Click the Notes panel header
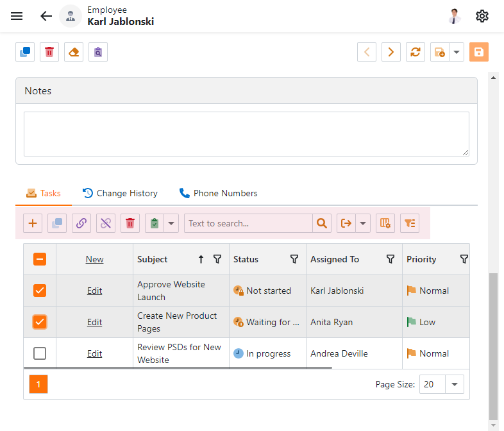Screen dimensions: 504x431 click(x=246, y=90)
